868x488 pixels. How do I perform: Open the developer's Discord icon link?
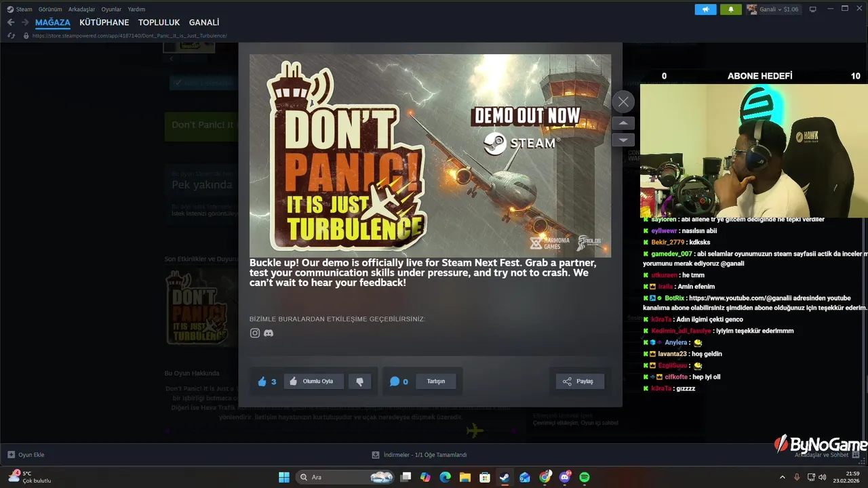269,333
